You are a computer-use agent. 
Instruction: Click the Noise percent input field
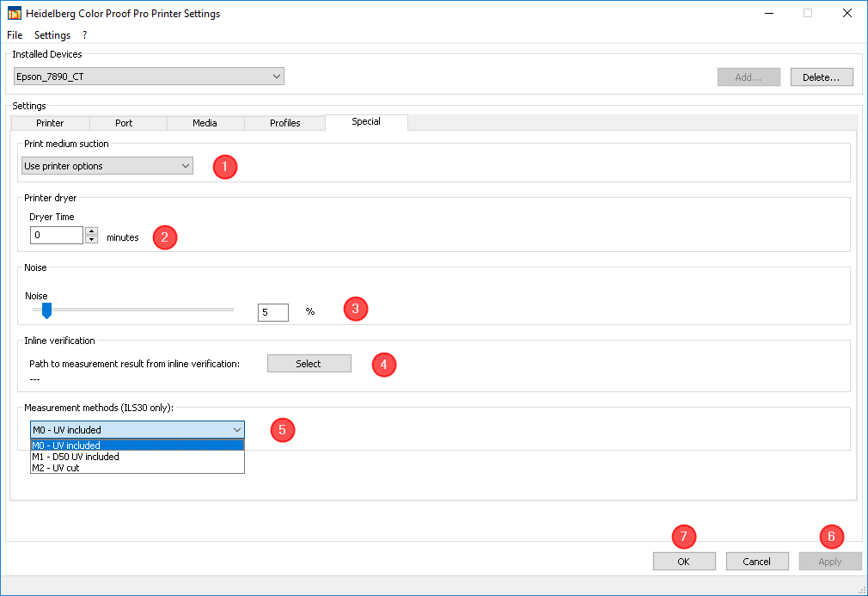tap(273, 312)
